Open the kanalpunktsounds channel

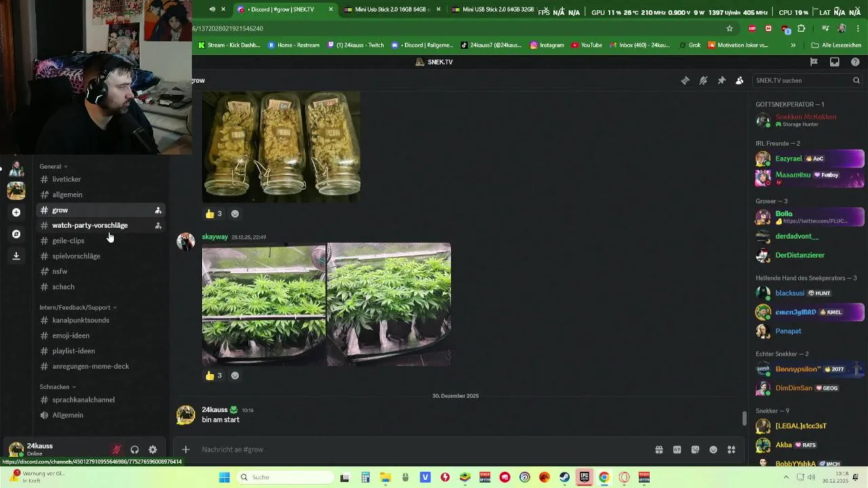(100, 320)
